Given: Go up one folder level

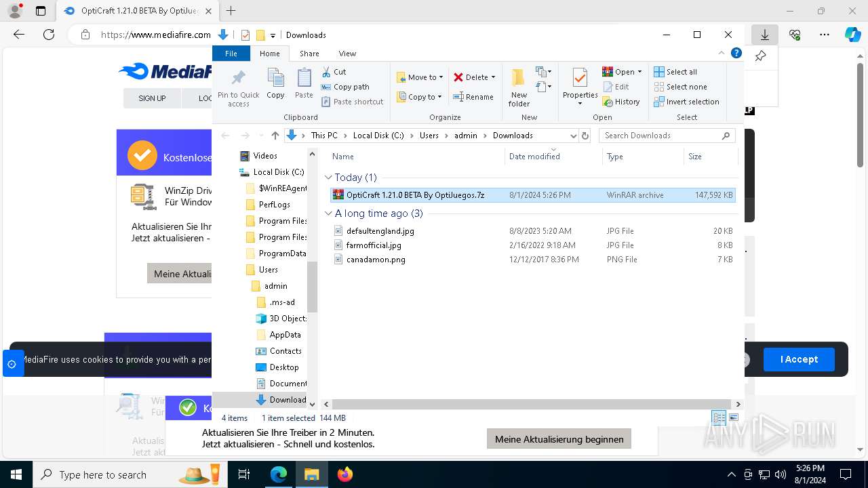Looking at the screenshot, I should pos(275,136).
